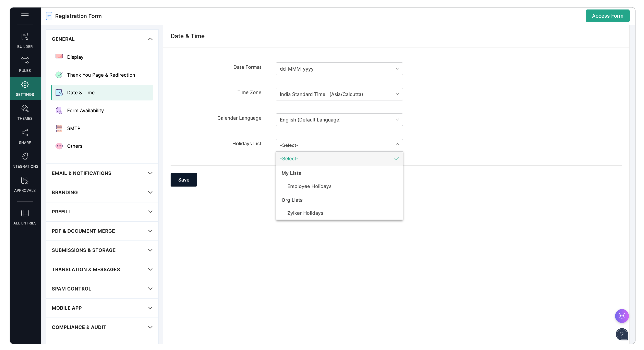
Task: Open the SMTP settings page
Action: [x=73, y=128]
